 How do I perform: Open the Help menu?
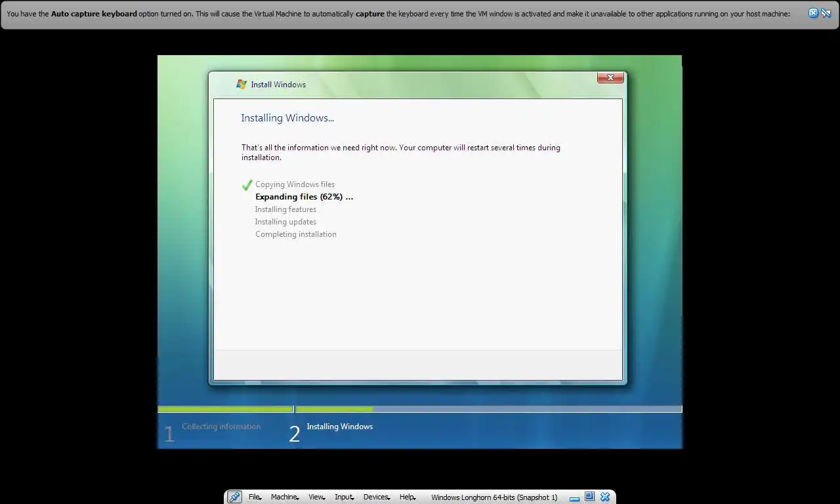408,497
